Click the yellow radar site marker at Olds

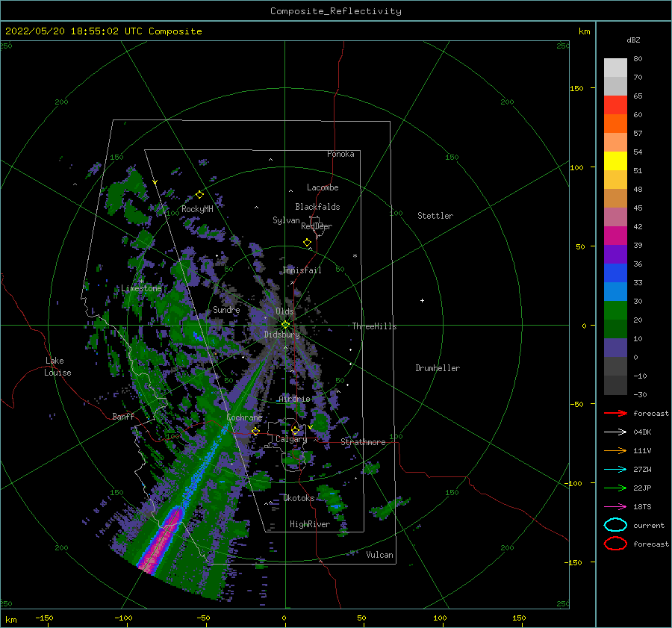click(285, 325)
